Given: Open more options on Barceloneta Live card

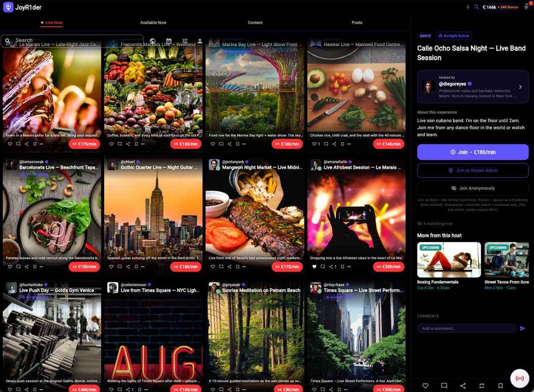Looking at the screenshot, I should [x=41, y=267].
